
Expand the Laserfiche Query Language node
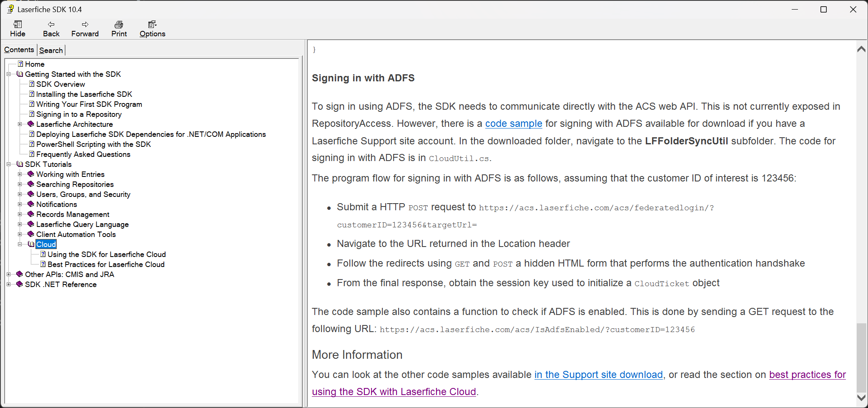[x=20, y=224]
